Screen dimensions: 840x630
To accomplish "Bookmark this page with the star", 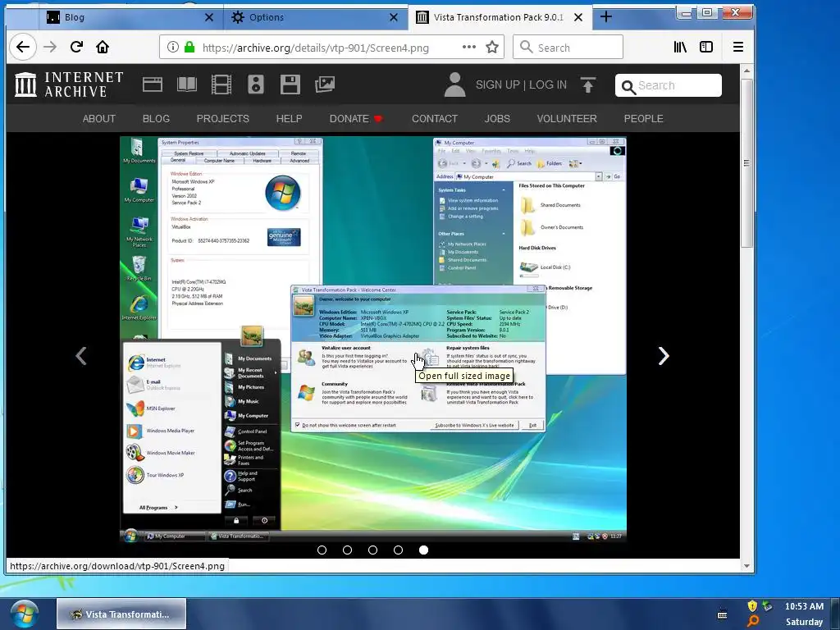I will tap(492, 47).
